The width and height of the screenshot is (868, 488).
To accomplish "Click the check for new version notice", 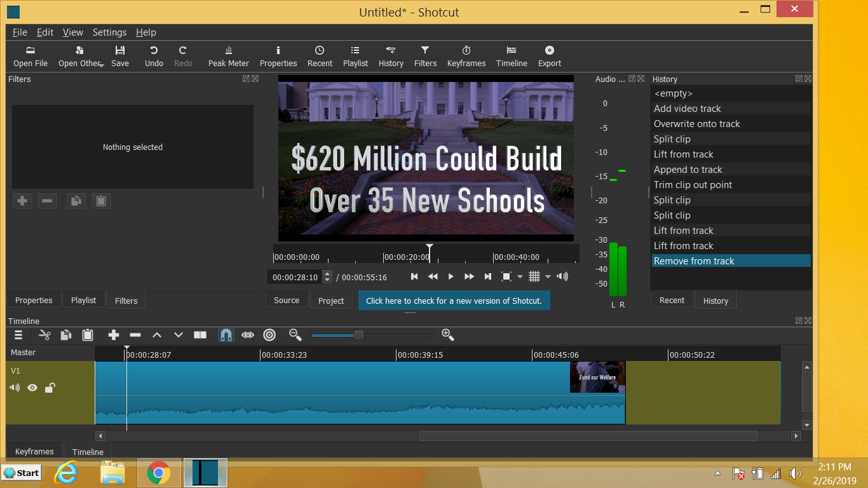I will (x=454, y=301).
